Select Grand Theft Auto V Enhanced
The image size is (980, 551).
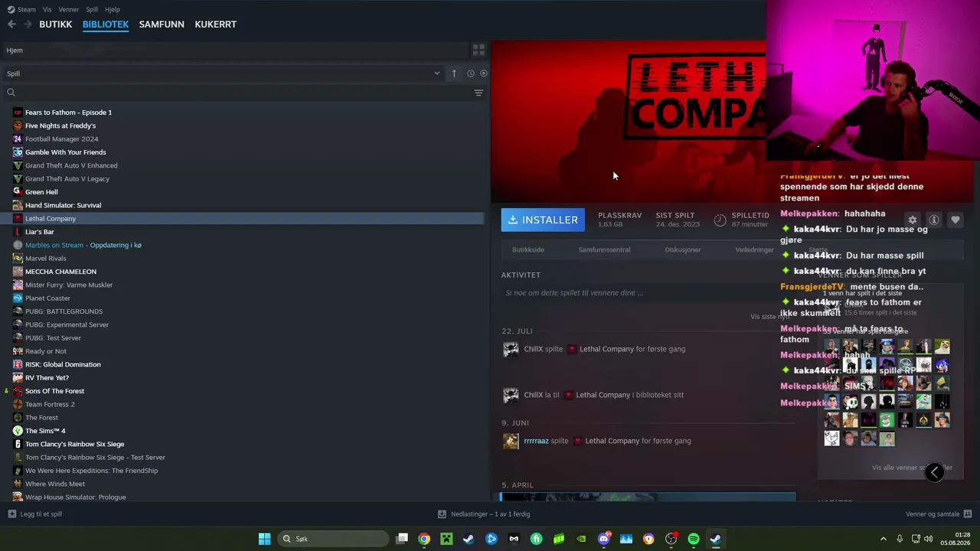pos(71,165)
